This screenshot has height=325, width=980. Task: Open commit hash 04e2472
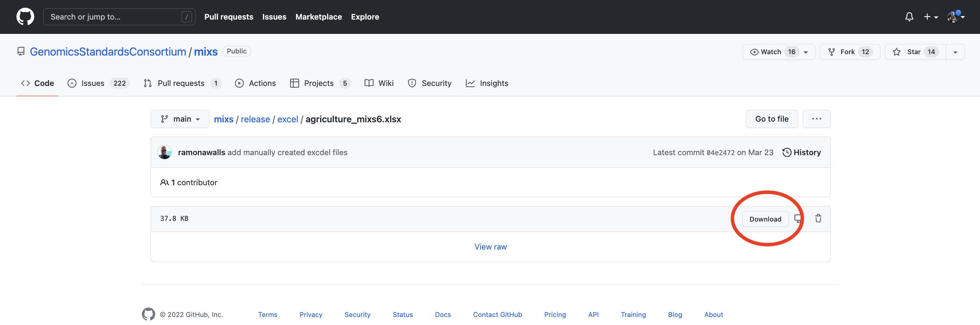pos(721,153)
